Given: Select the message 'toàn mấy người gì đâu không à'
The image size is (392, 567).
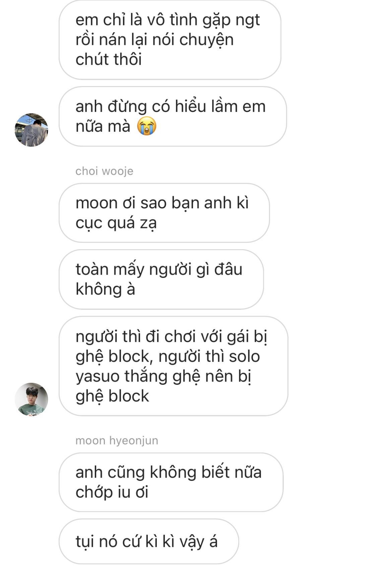Looking at the screenshot, I should [x=161, y=279].
